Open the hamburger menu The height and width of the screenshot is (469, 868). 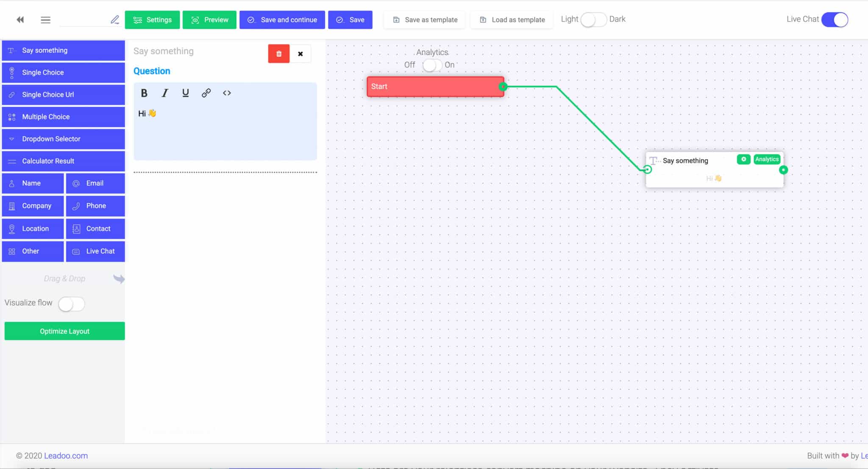[45, 19]
